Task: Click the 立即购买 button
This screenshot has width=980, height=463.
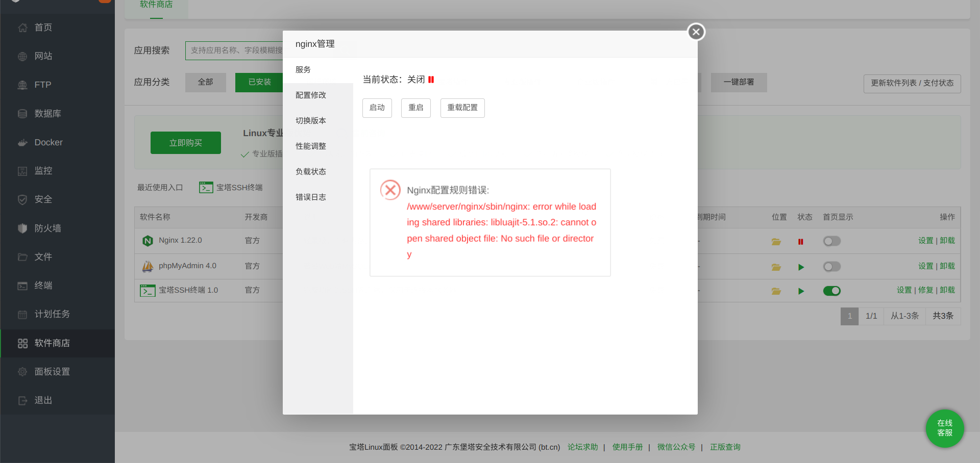Action: [186, 143]
